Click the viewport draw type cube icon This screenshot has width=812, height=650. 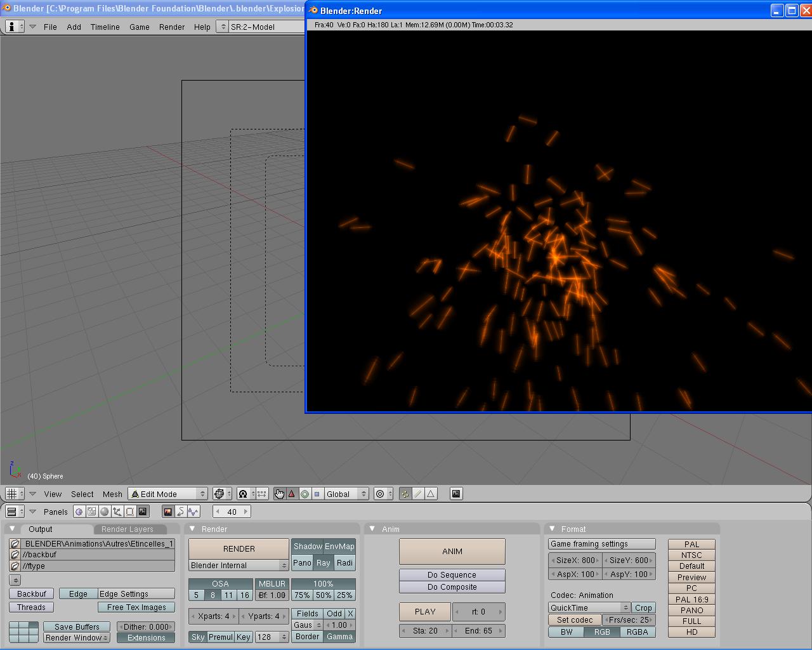(x=221, y=494)
